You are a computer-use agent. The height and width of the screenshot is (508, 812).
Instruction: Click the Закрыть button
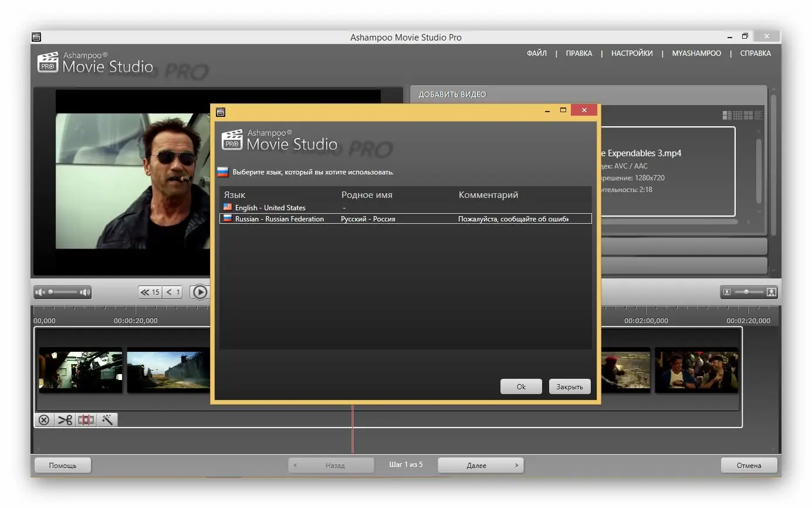click(570, 386)
